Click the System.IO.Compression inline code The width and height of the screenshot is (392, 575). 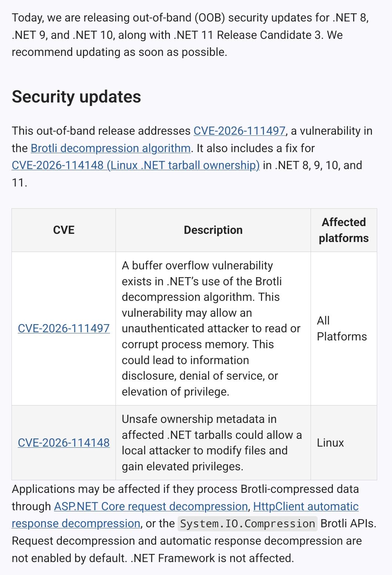click(247, 524)
